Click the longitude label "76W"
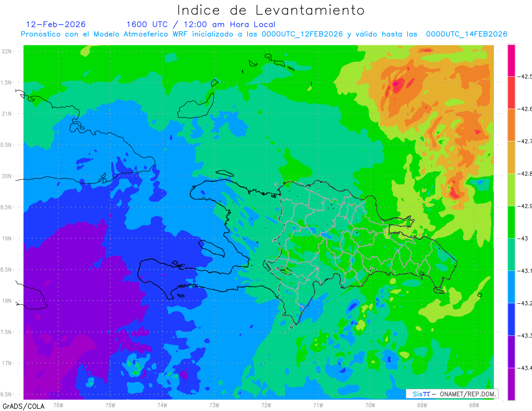Viewport: 532px width, 411px height. 58,405
